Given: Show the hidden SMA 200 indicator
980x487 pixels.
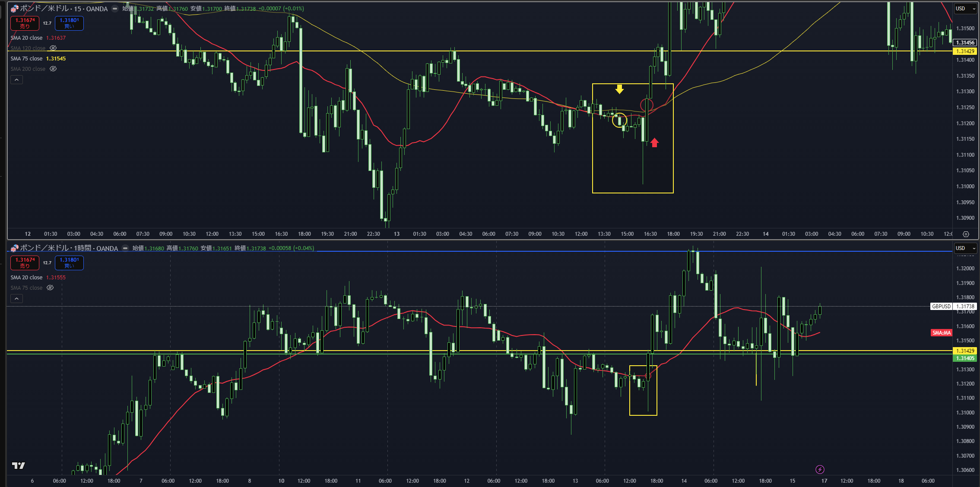Looking at the screenshot, I should (53, 69).
